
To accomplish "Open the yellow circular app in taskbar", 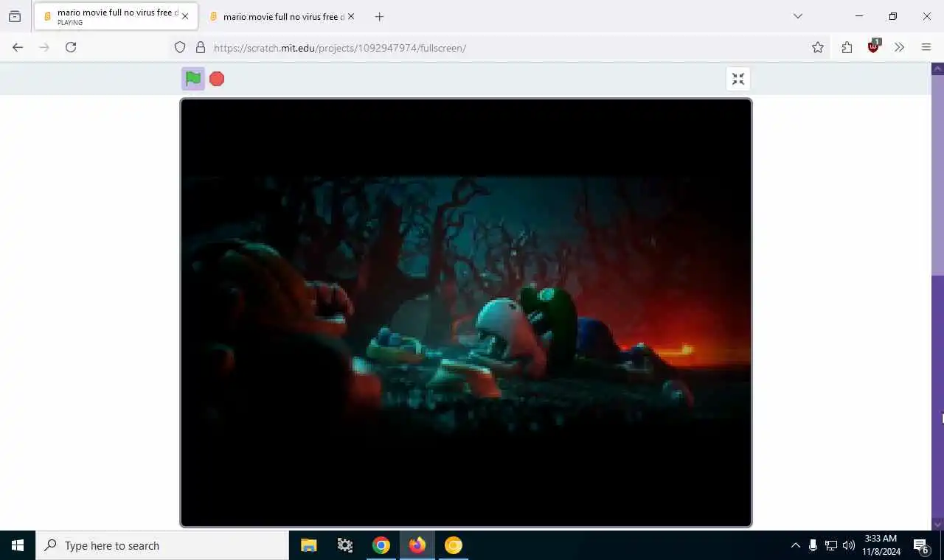I will (454, 545).
